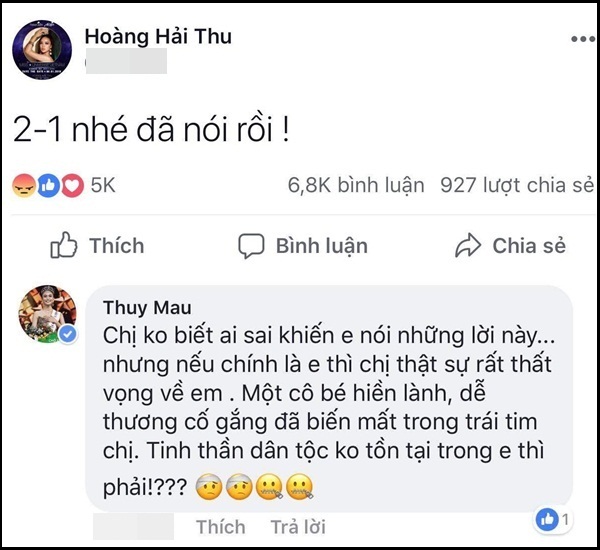Click the heart love reaction icon
The height and width of the screenshot is (550, 600).
(71, 186)
